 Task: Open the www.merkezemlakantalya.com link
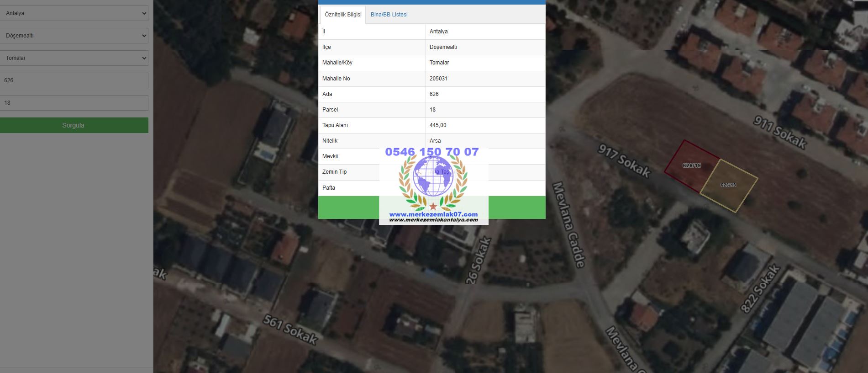pyautogui.click(x=433, y=220)
